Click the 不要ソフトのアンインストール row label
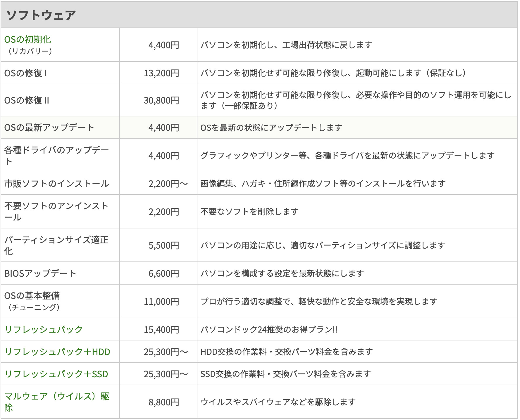The width and height of the screenshot is (520, 420). (x=56, y=211)
